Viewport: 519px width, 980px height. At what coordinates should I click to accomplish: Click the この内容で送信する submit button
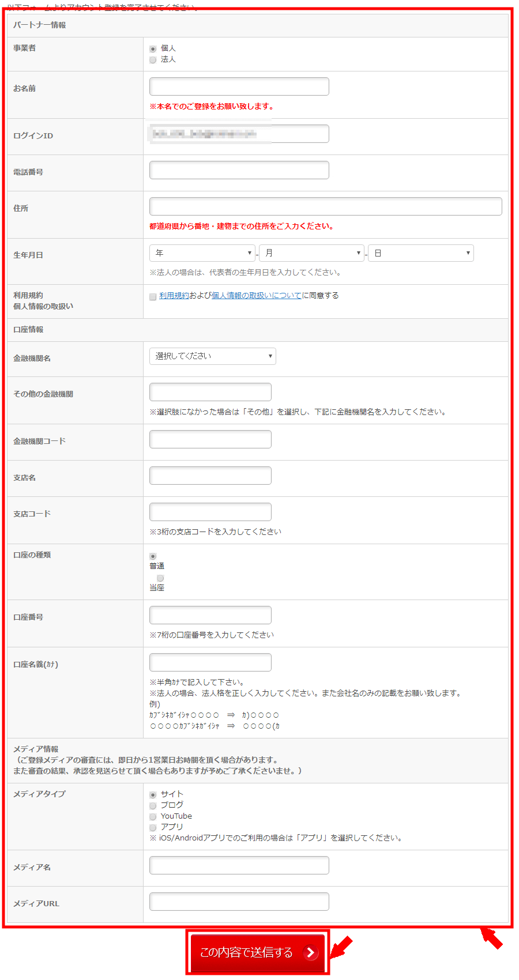258,952
